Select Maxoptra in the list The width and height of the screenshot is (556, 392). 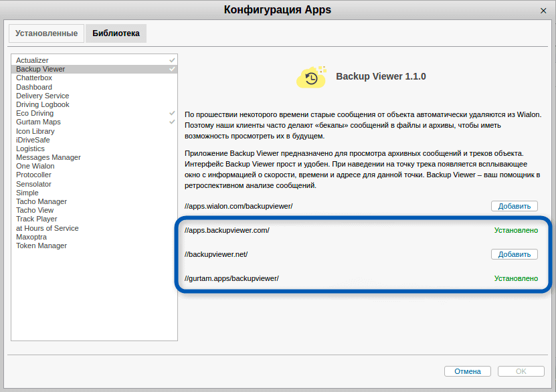(94, 237)
